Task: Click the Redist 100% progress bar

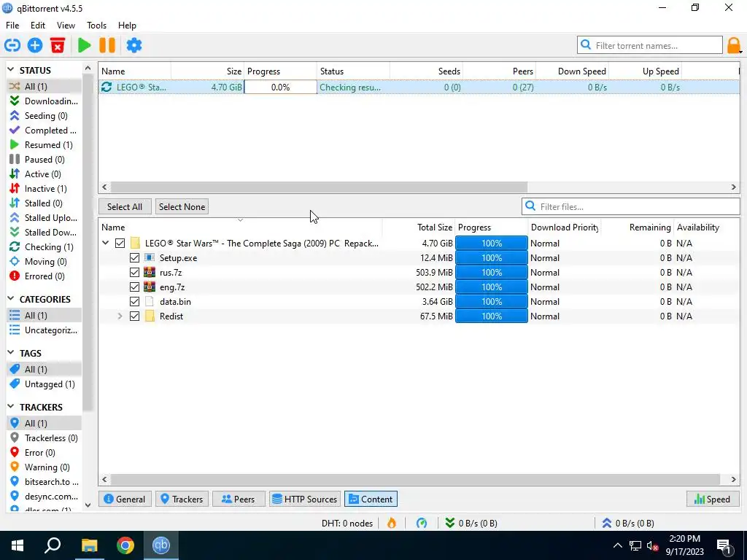Action: (x=491, y=316)
